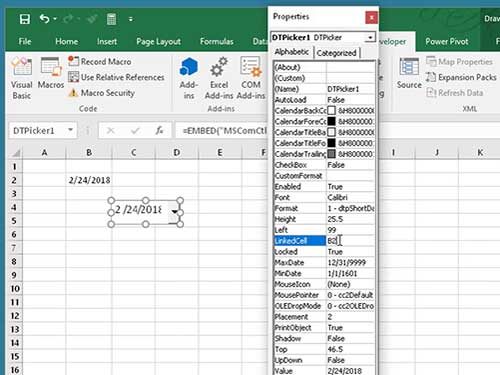
Task: Select the MaxDate value 12/31/9999
Action: [x=350, y=262]
